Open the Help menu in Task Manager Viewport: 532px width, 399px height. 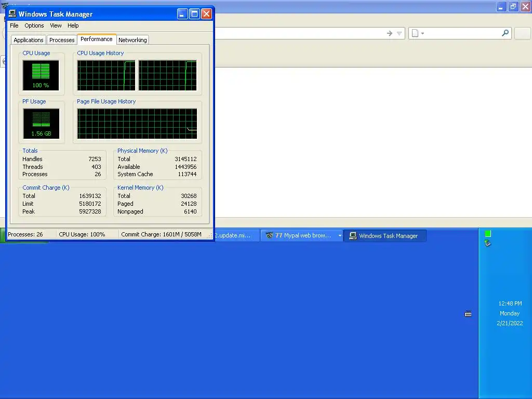73,25
